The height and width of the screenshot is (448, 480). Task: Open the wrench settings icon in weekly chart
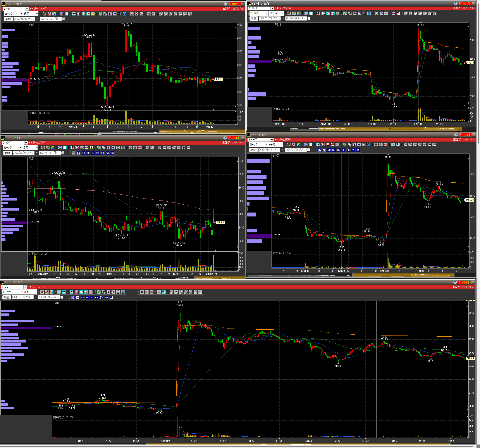point(49,14)
